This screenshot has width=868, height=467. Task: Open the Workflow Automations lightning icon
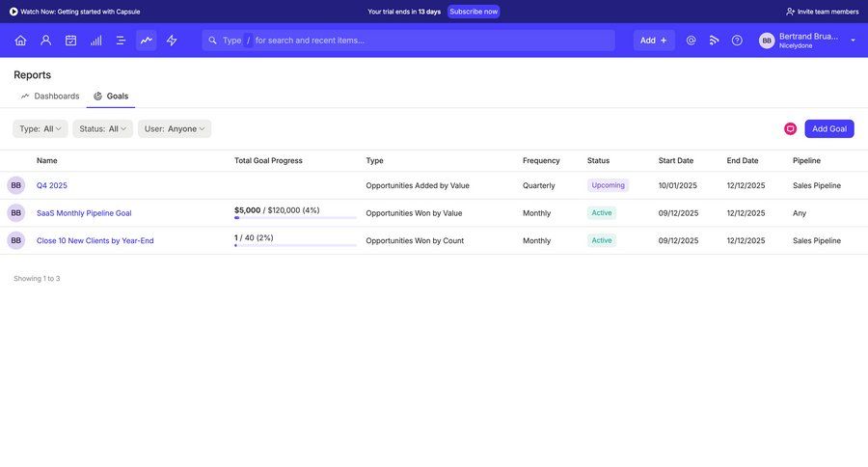(172, 41)
